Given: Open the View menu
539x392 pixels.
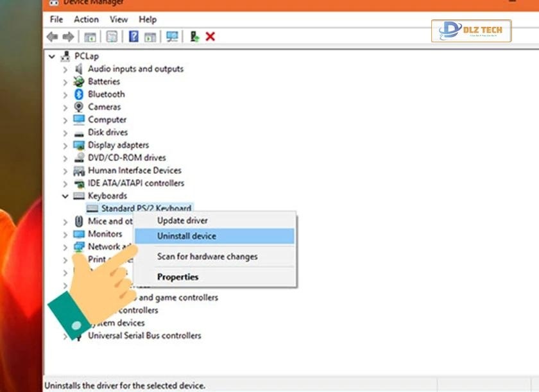Looking at the screenshot, I should pos(118,19).
